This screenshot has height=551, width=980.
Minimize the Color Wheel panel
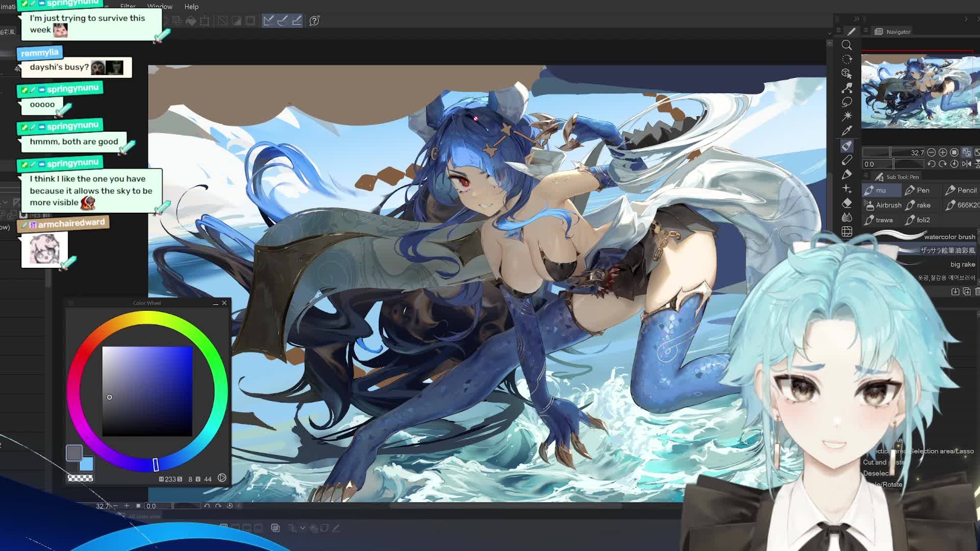[x=215, y=304]
